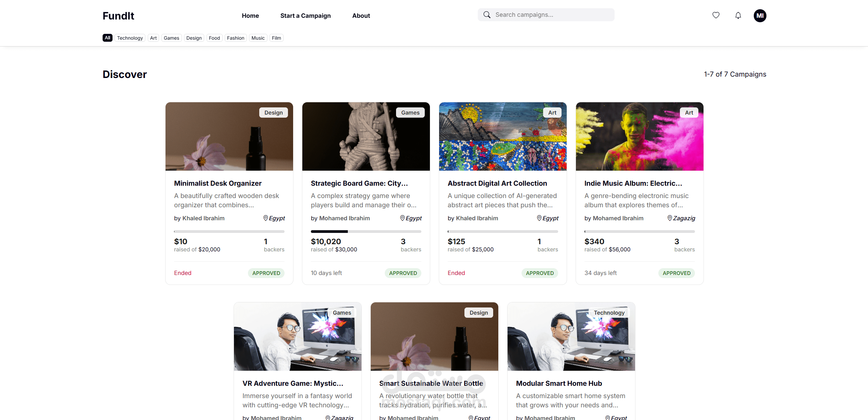Click the Technology badge on Modular Smart Home Hub
Screen dimensions: 868x420
coord(609,313)
